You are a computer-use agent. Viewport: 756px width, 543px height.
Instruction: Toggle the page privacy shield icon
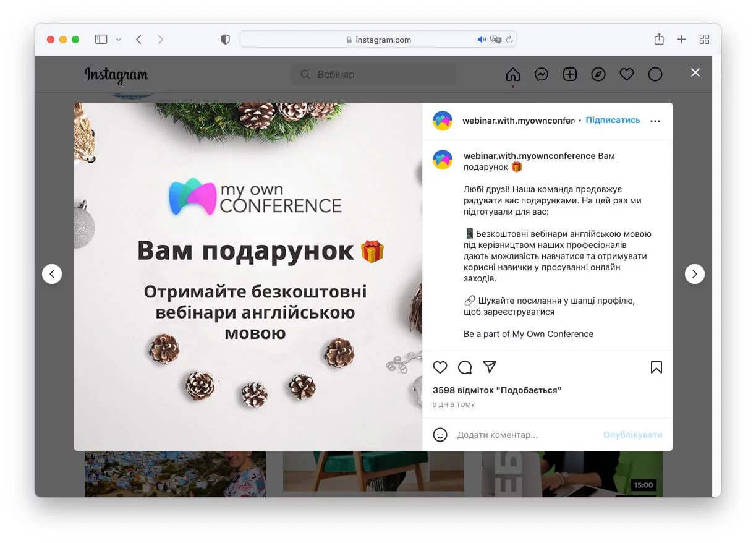[225, 38]
